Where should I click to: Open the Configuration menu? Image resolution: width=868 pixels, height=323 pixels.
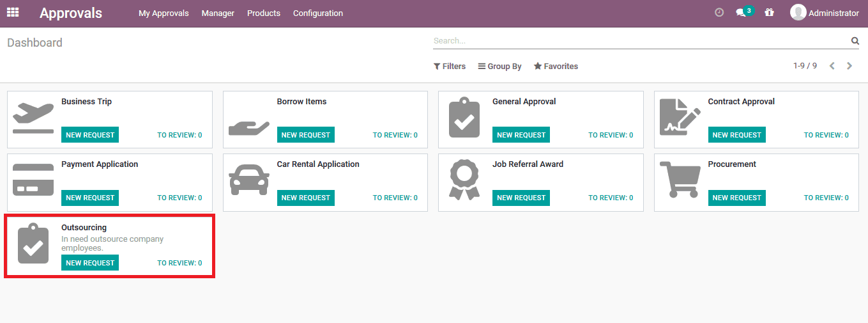coord(318,13)
